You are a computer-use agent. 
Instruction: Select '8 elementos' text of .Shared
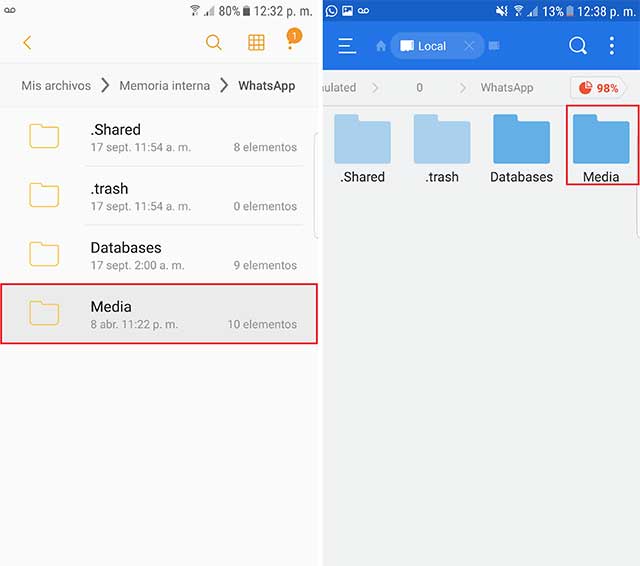click(265, 147)
